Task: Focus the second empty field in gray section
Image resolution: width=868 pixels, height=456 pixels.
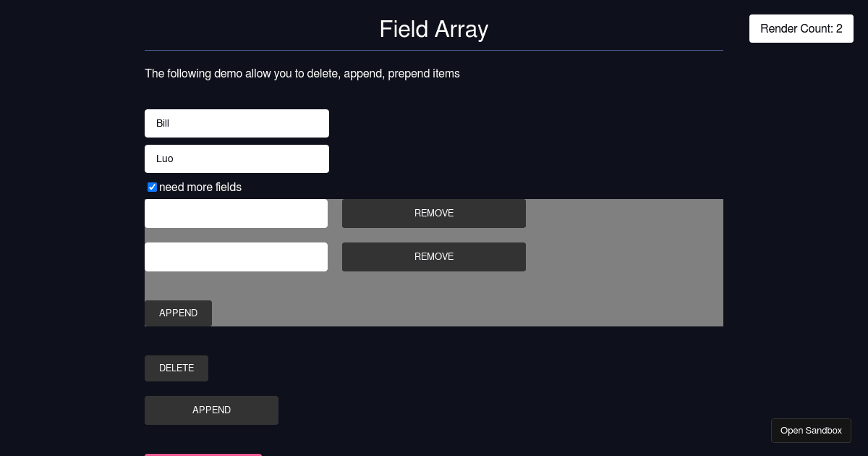Action: 236,257
